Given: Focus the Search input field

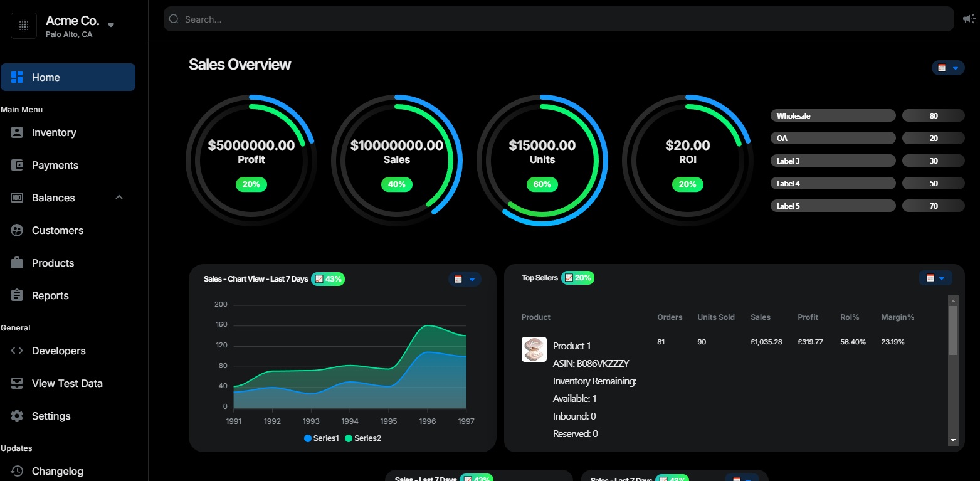Looking at the screenshot, I should click(x=559, y=19).
